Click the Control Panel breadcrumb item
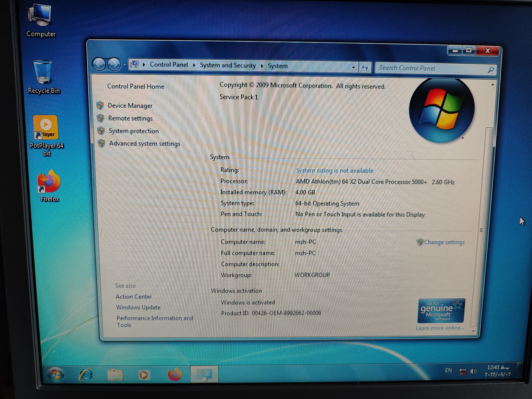 coord(169,65)
